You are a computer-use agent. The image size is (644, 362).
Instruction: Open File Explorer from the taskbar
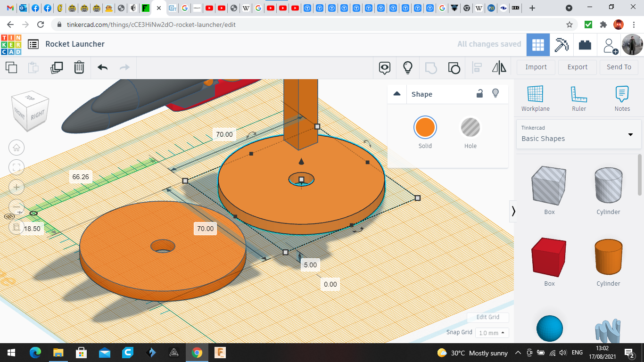pos(58,353)
